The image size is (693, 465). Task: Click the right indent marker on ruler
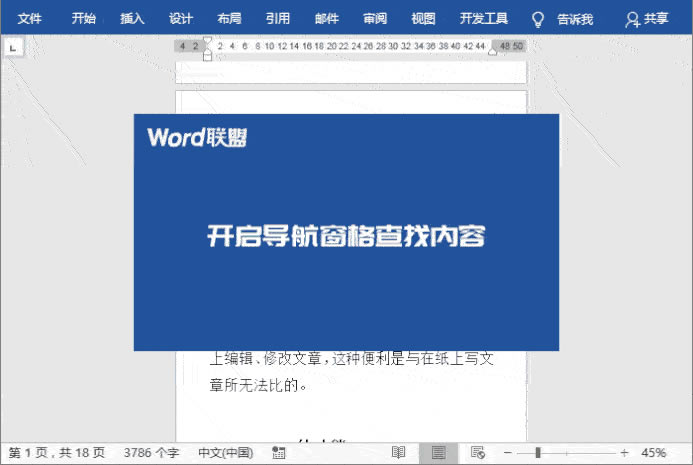(x=493, y=52)
